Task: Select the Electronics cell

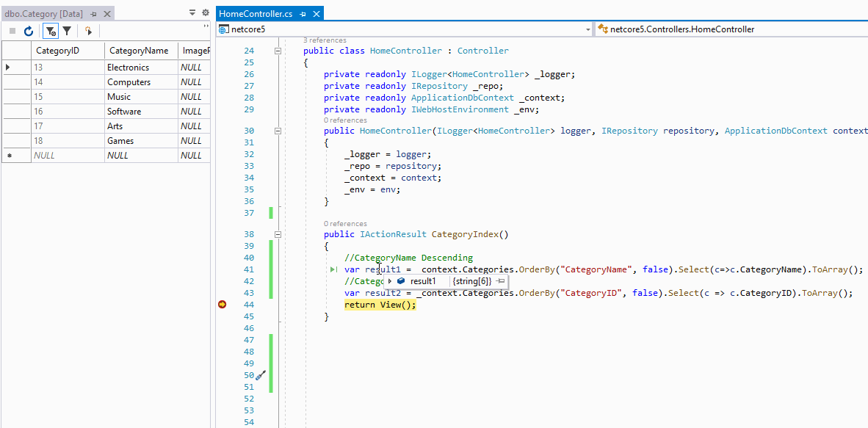Action: (x=140, y=68)
